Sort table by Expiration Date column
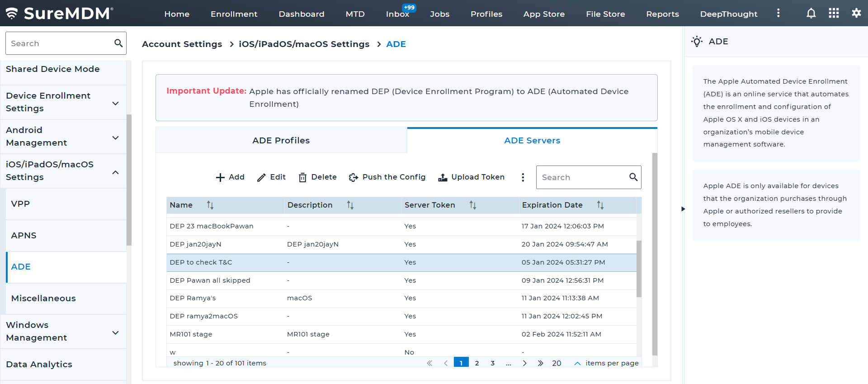This screenshot has height=384, width=868. 600,205
